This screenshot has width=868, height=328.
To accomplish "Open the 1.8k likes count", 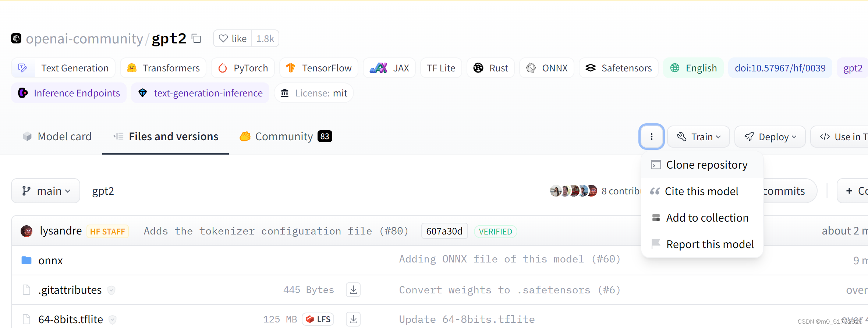I will pos(265,38).
